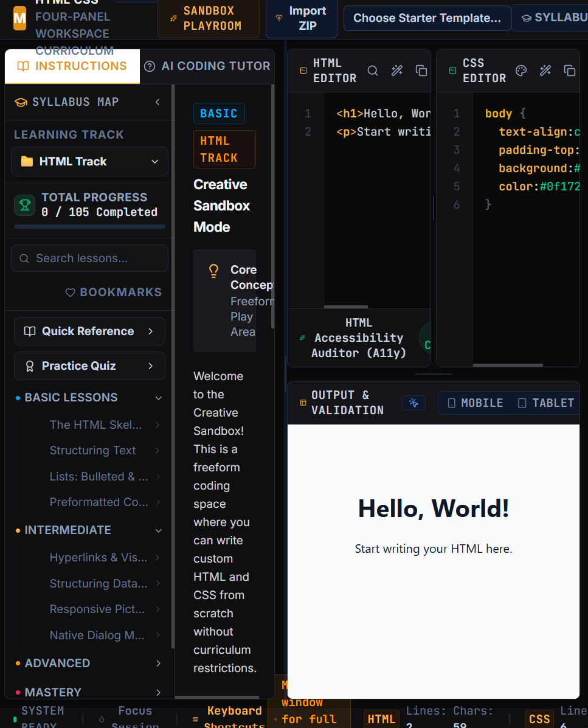This screenshot has width=588, height=728.
Task: Copy CSS code using the copy icon
Action: pos(569,71)
